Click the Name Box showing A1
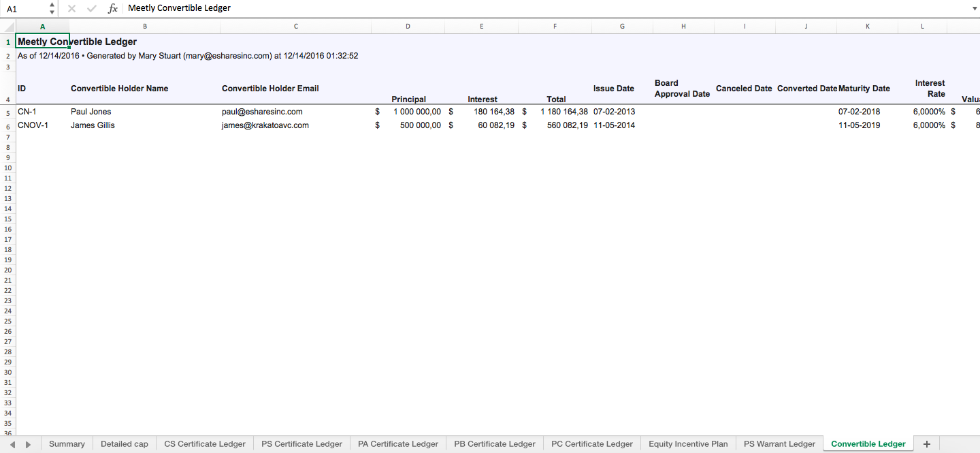Image resolution: width=980 pixels, height=453 pixels. (24, 9)
